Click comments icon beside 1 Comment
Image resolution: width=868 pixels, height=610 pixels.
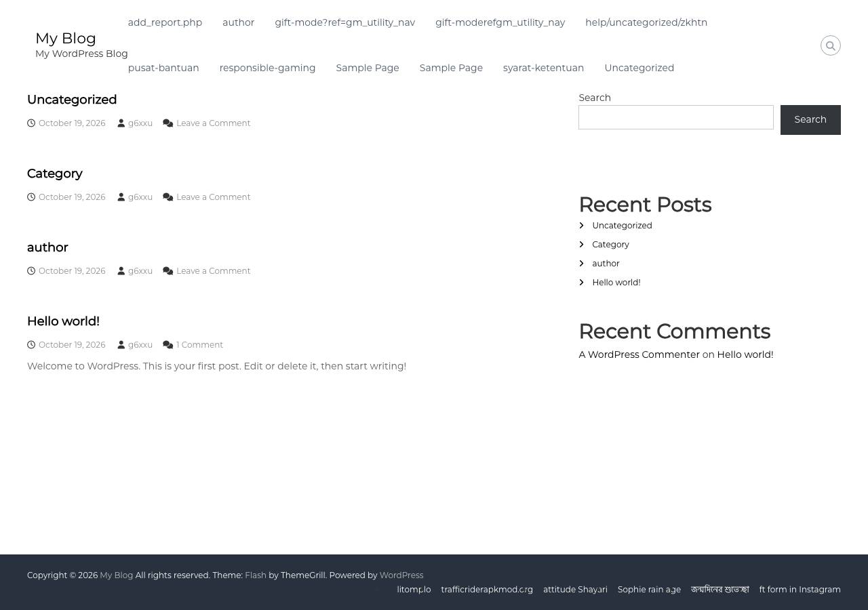point(168,345)
